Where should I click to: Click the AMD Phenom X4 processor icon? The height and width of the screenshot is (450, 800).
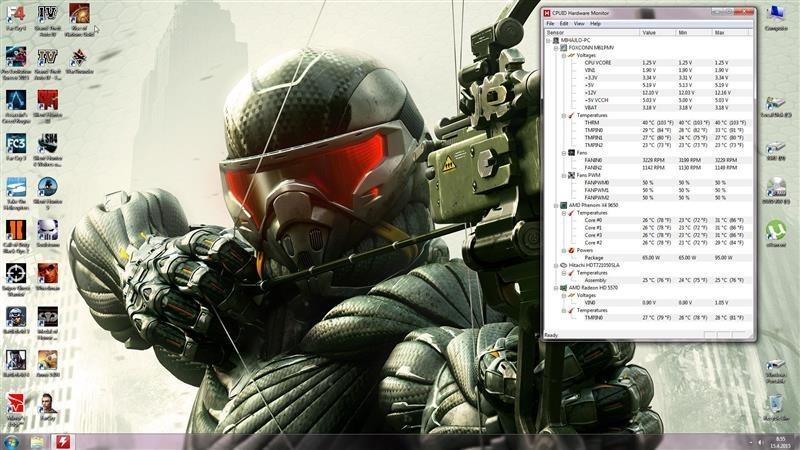tap(564, 205)
